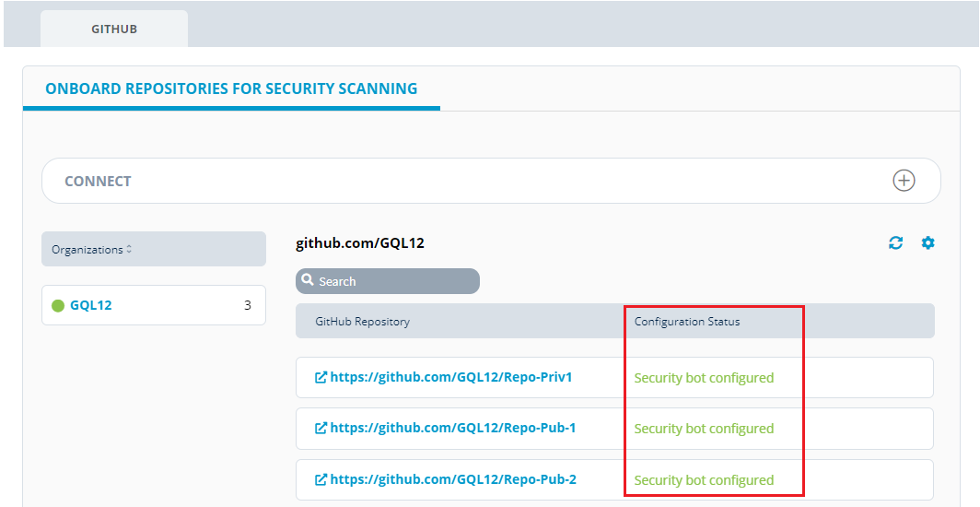The width and height of the screenshot is (980, 507).
Task: Open the Repo-Pub-2 repository link
Action: tap(453, 479)
